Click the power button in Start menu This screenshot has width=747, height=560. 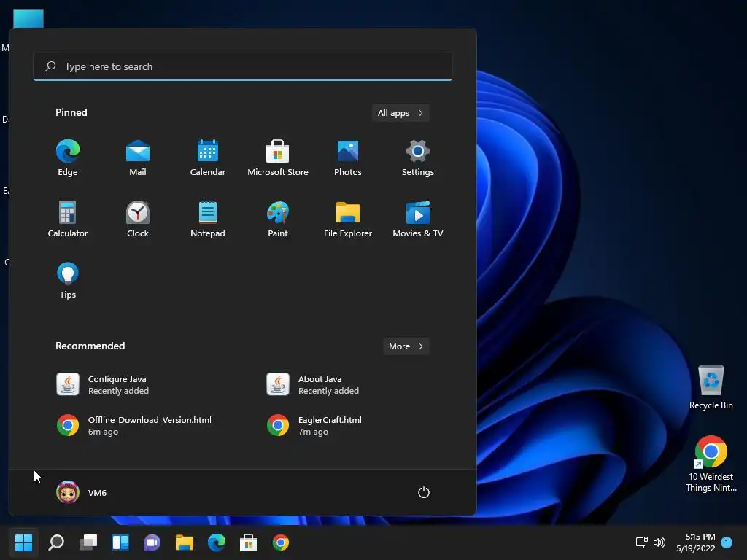tap(424, 492)
